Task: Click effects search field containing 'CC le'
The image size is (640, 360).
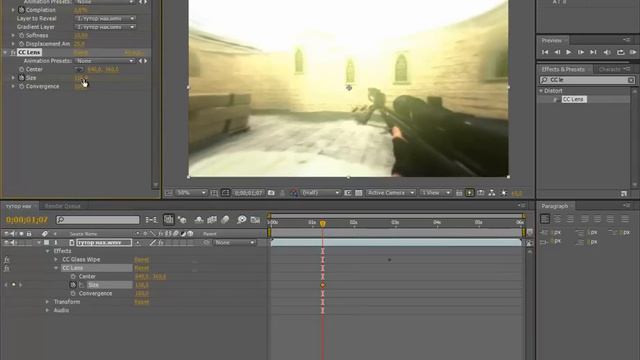Action: (587, 80)
